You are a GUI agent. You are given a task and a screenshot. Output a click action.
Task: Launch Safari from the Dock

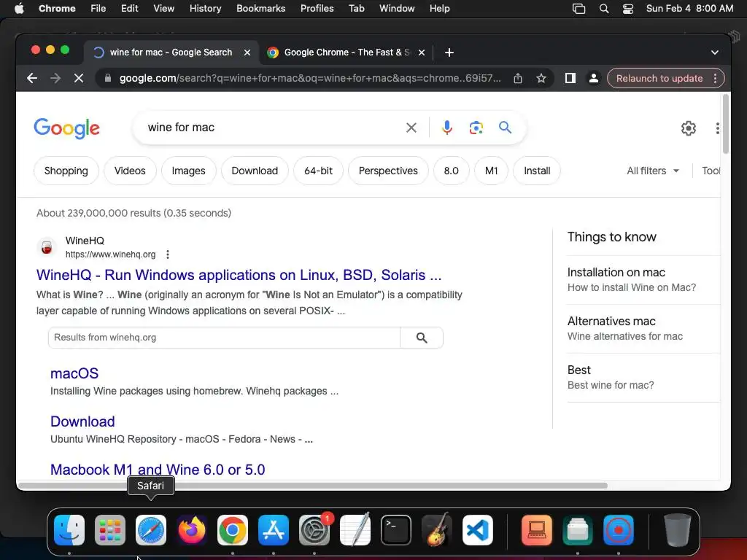click(x=151, y=530)
